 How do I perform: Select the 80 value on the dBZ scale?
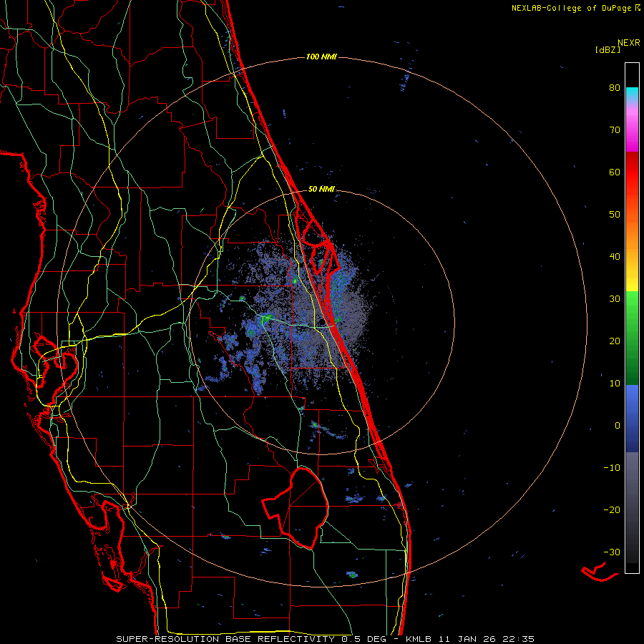coord(615,88)
